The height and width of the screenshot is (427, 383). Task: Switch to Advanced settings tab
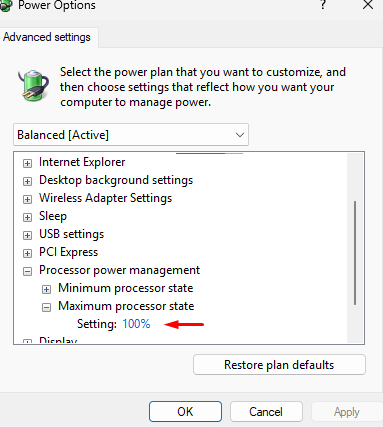coord(47,37)
